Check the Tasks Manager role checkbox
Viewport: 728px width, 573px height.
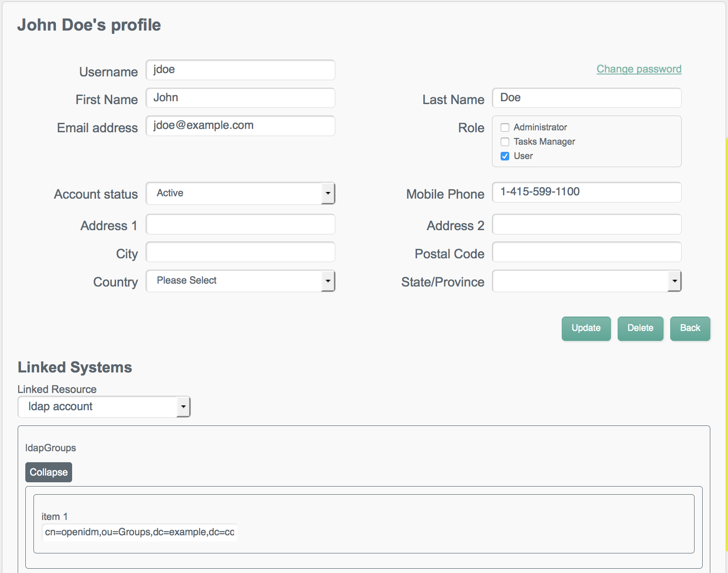(x=505, y=142)
